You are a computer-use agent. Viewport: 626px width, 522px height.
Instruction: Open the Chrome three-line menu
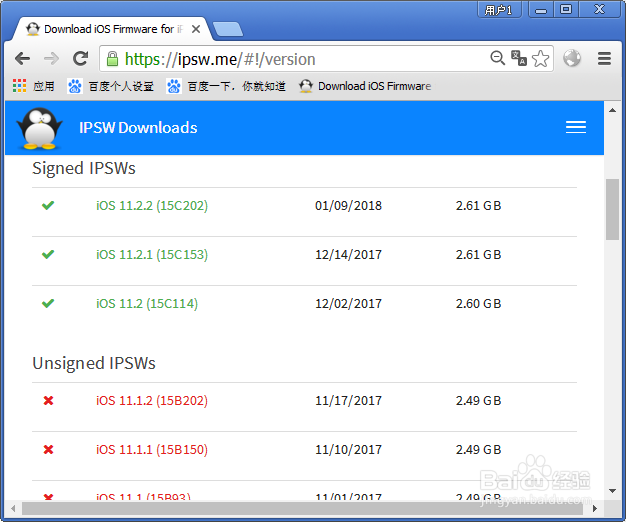[x=604, y=59]
